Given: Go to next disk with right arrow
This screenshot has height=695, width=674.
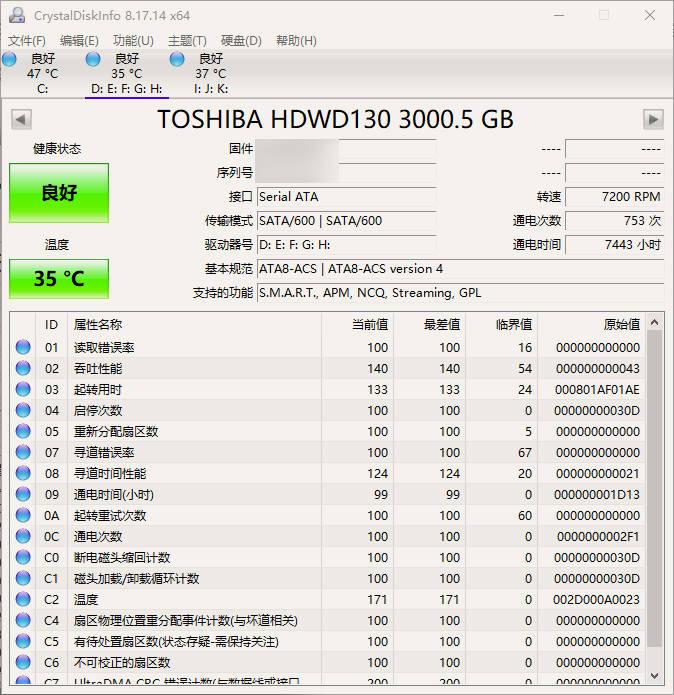Looking at the screenshot, I should [653, 119].
